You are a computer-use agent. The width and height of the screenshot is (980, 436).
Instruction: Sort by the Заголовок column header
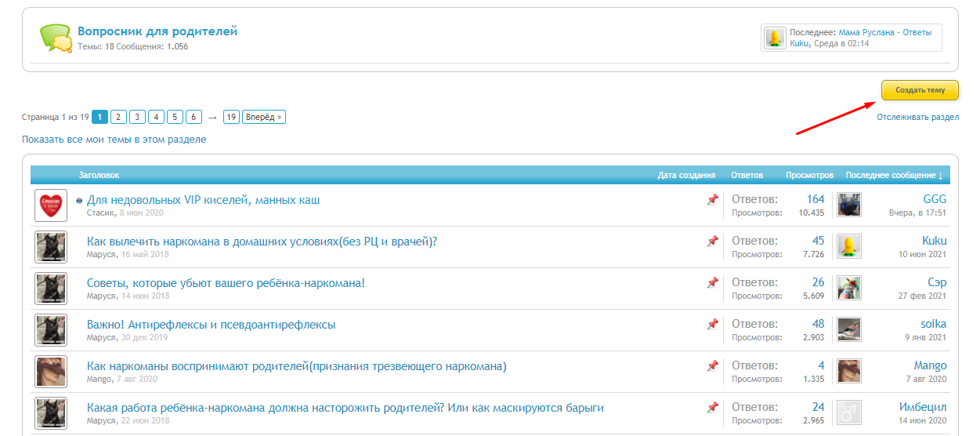click(x=99, y=175)
